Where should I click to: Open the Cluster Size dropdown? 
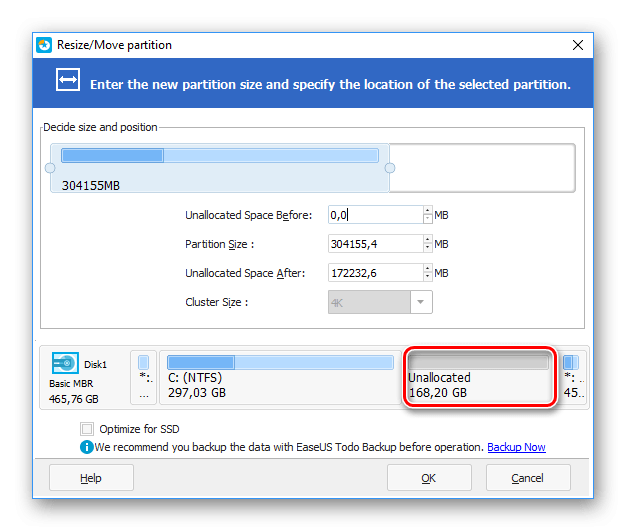click(421, 302)
